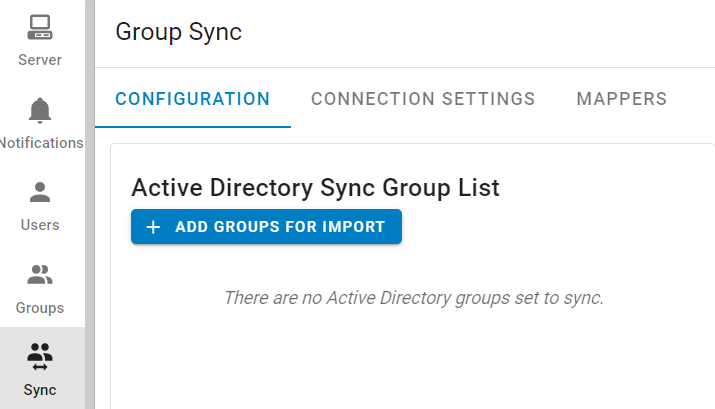Open the Notifications label in sidebar
Viewport: 715px width, 409px height.
click(x=41, y=143)
